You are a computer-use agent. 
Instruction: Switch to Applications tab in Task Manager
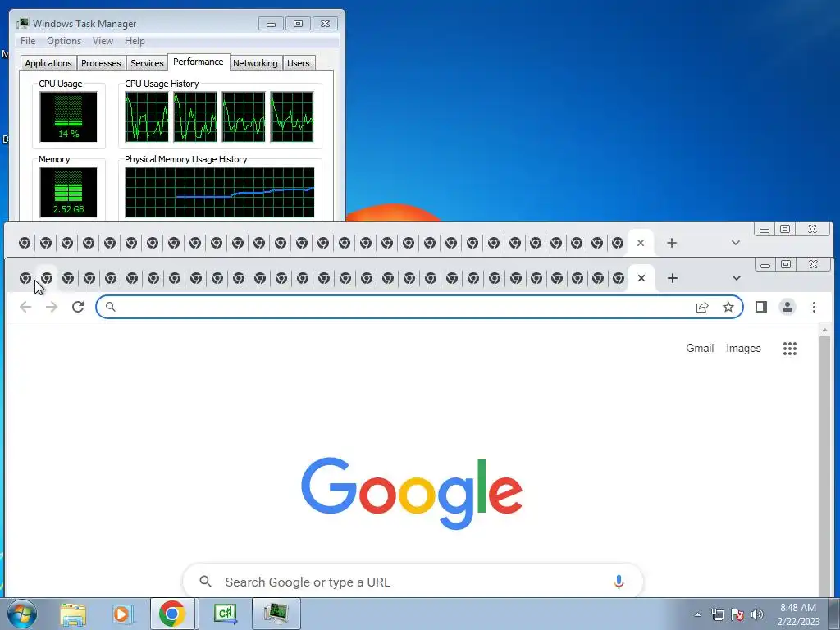[48, 63]
